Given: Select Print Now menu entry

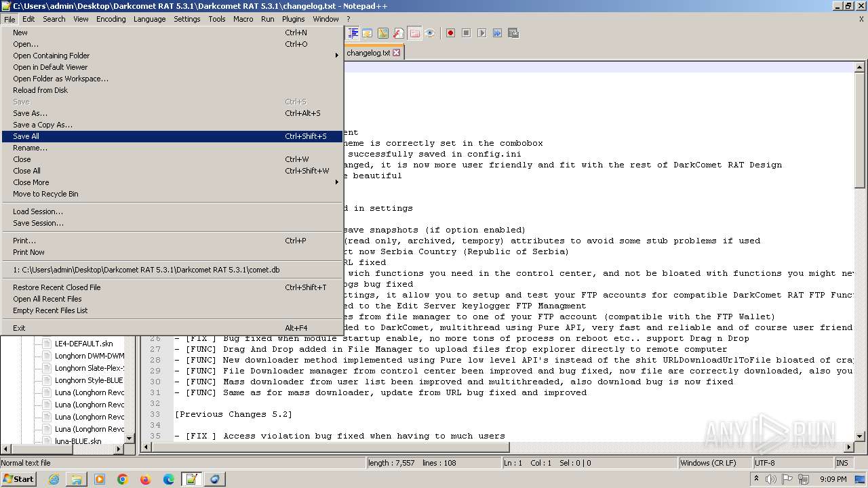Looking at the screenshot, I should tap(172, 252).
